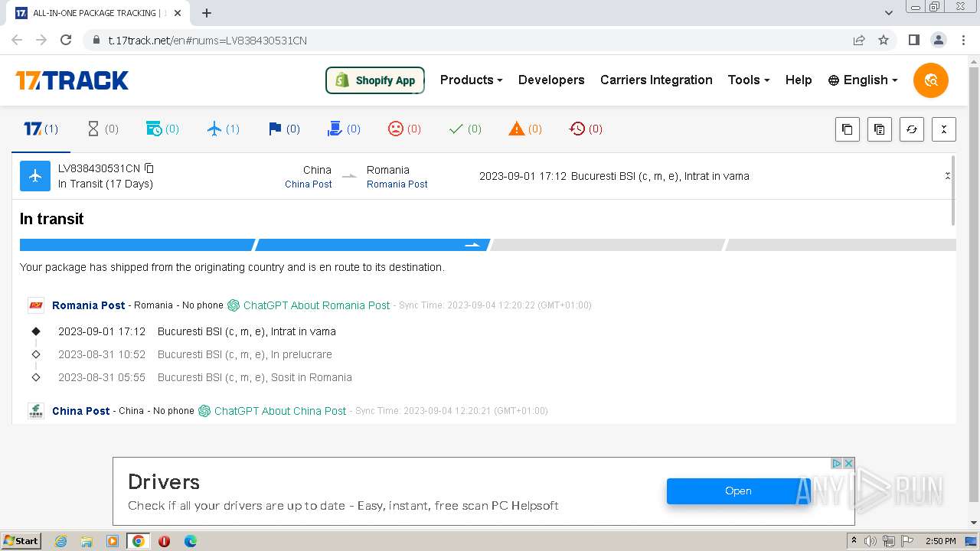Open China Post carrier link in header
The height and width of the screenshot is (551, 980).
(x=309, y=184)
